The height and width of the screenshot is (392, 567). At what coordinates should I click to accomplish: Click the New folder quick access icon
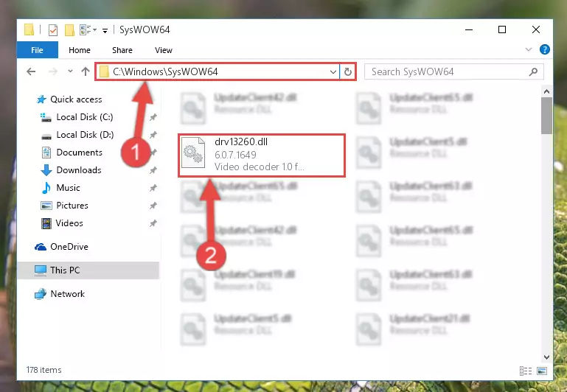pos(69,30)
